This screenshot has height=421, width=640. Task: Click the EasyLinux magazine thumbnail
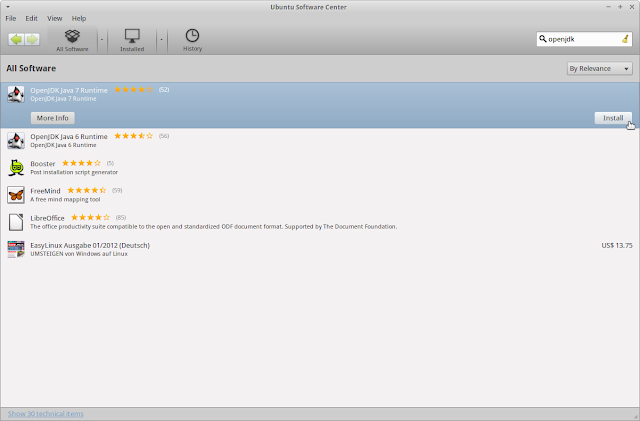[x=16, y=249]
